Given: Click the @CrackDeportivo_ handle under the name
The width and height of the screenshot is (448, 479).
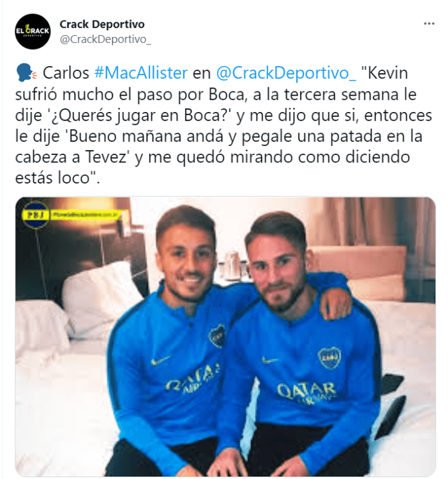Looking at the screenshot, I should pyautogui.click(x=105, y=39).
